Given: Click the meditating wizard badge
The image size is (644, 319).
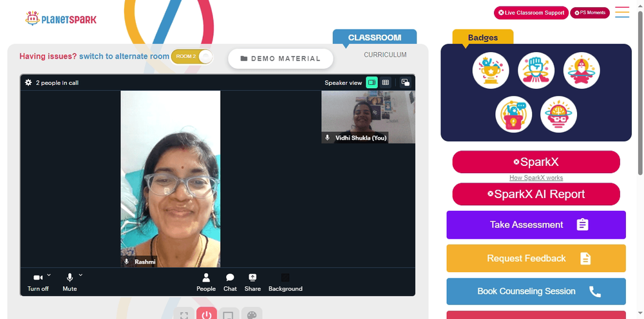Looking at the screenshot, I should 582,71.
